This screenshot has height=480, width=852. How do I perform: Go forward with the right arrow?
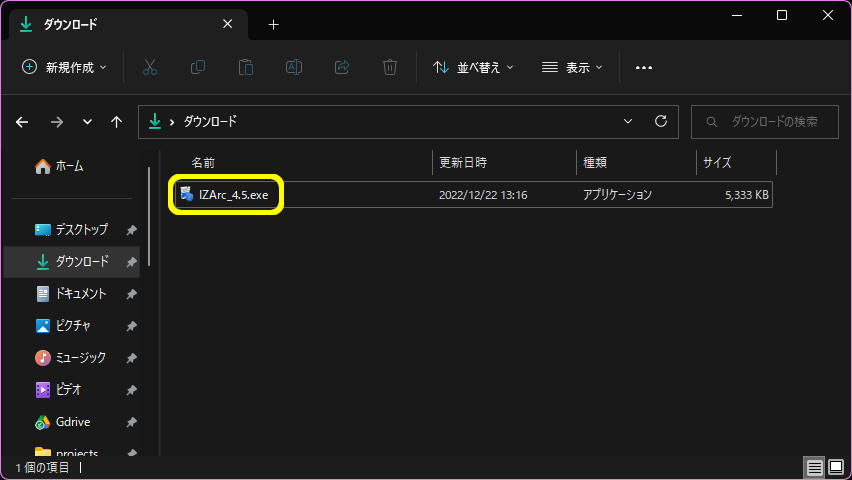tap(57, 122)
